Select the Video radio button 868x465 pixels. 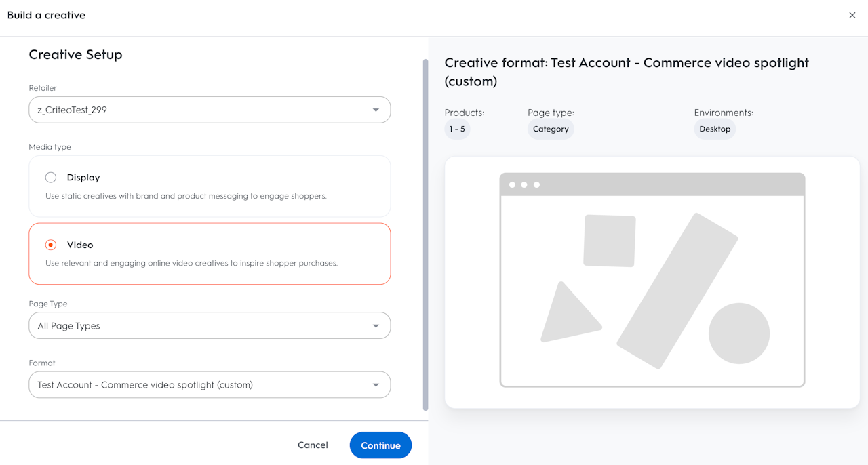pyautogui.click(x=51, y=245)
